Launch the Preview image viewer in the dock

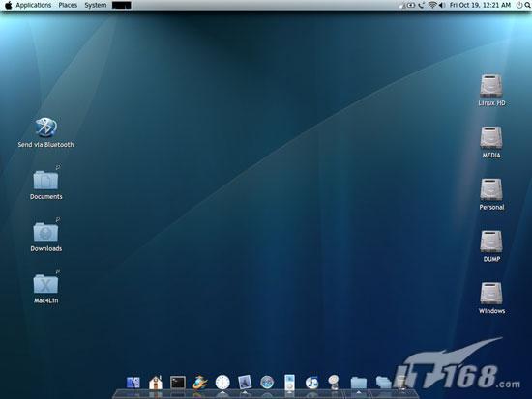point(245,383)
